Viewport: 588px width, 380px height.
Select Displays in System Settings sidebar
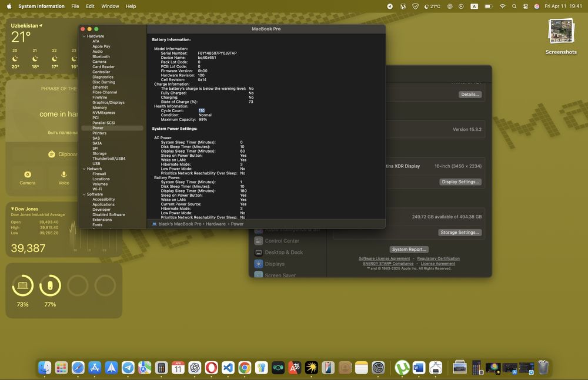pyautogui.click(x=275, y=264)
